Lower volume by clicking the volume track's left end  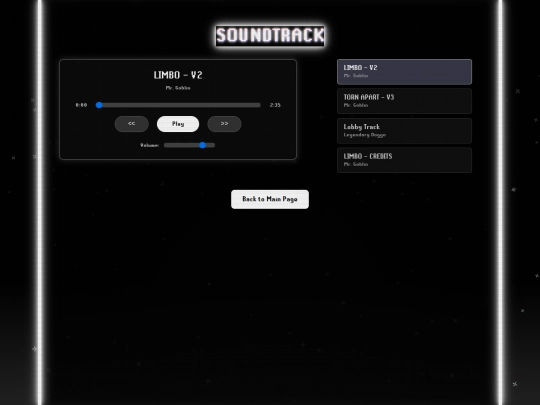coord(167,145)
